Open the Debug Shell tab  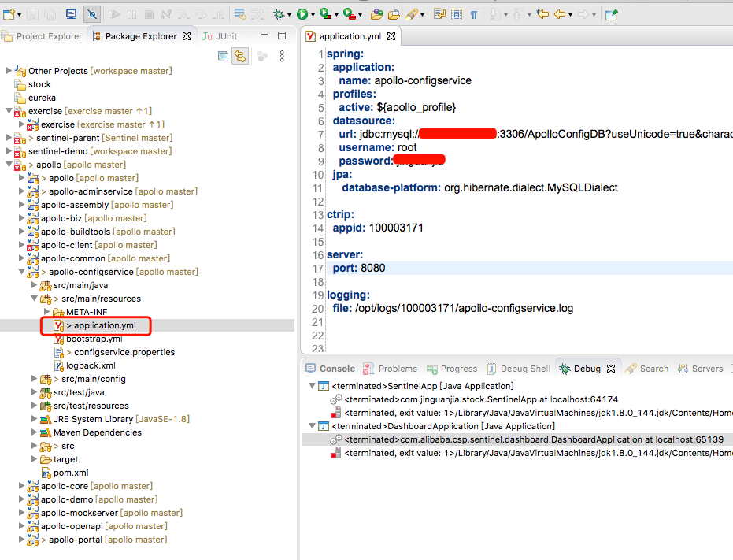pyautogui.click(x=518, y=369)
